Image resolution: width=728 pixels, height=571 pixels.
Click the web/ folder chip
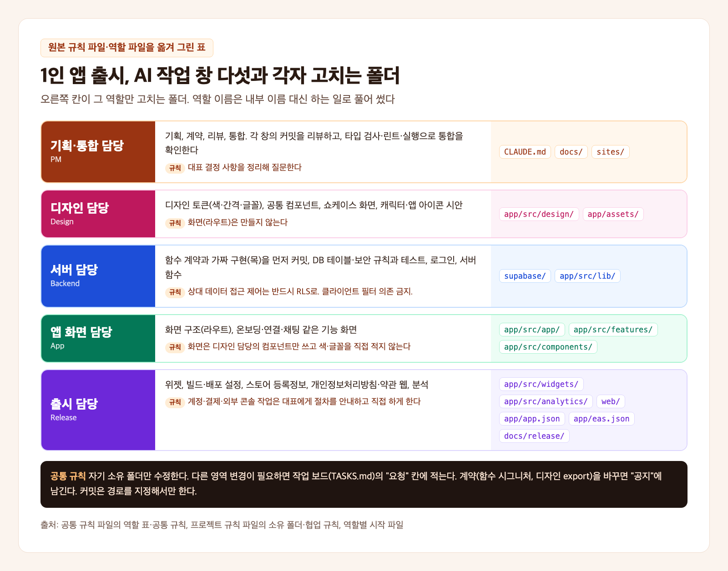[611, 401]
